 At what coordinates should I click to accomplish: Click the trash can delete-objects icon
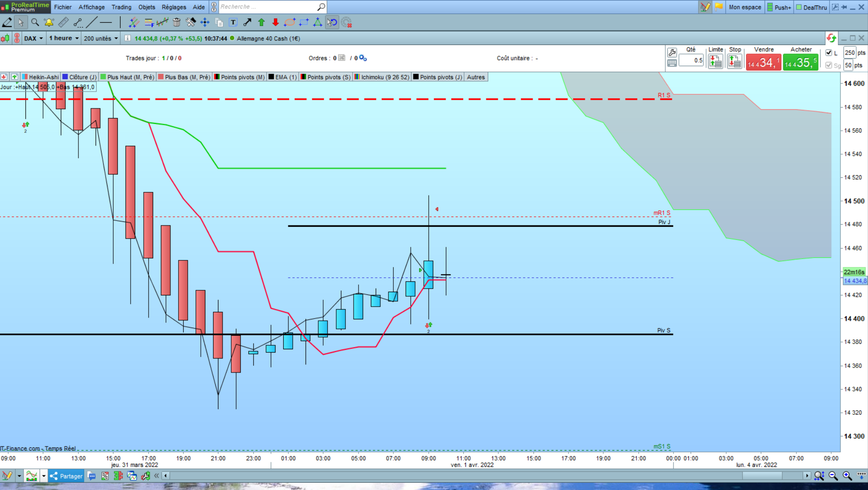coord(177,22)
